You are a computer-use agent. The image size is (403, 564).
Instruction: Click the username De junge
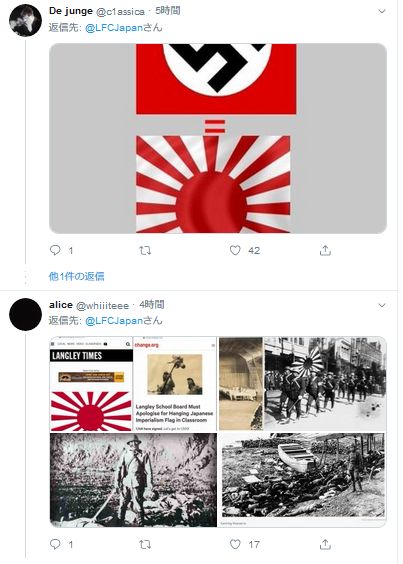(71, 11)
